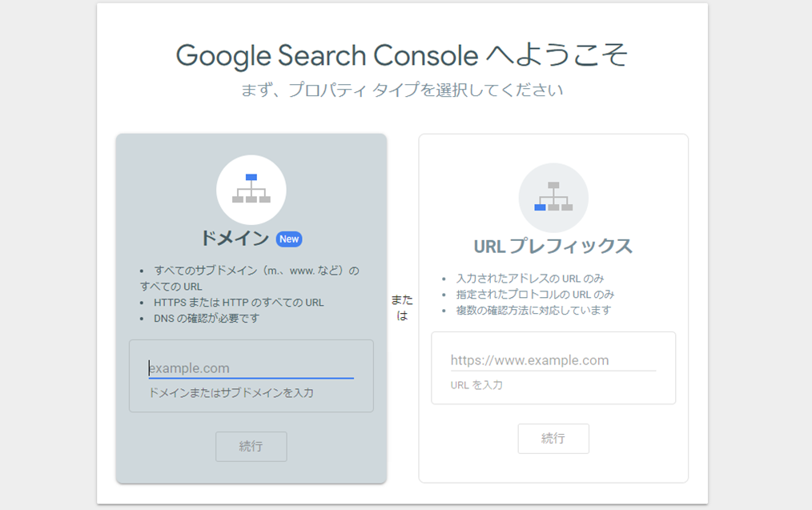Click the Google Search Console へようこそ title

(402, 55)
